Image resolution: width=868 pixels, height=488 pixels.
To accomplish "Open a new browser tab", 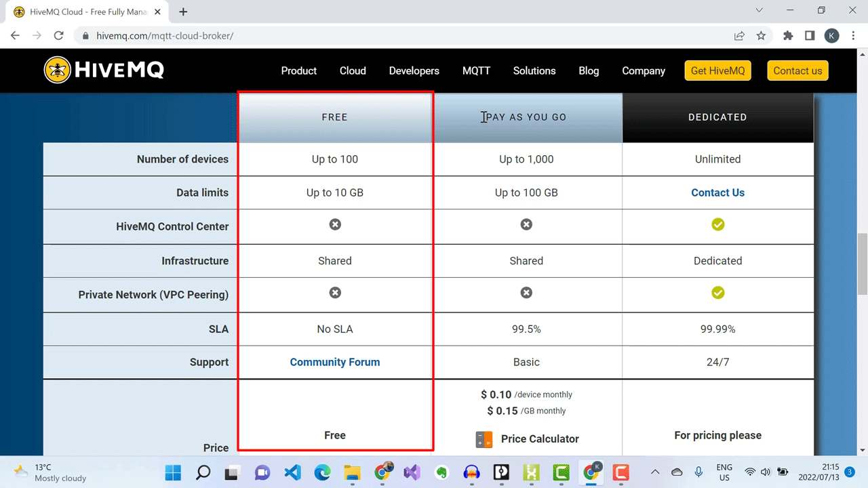I will 183,12.
